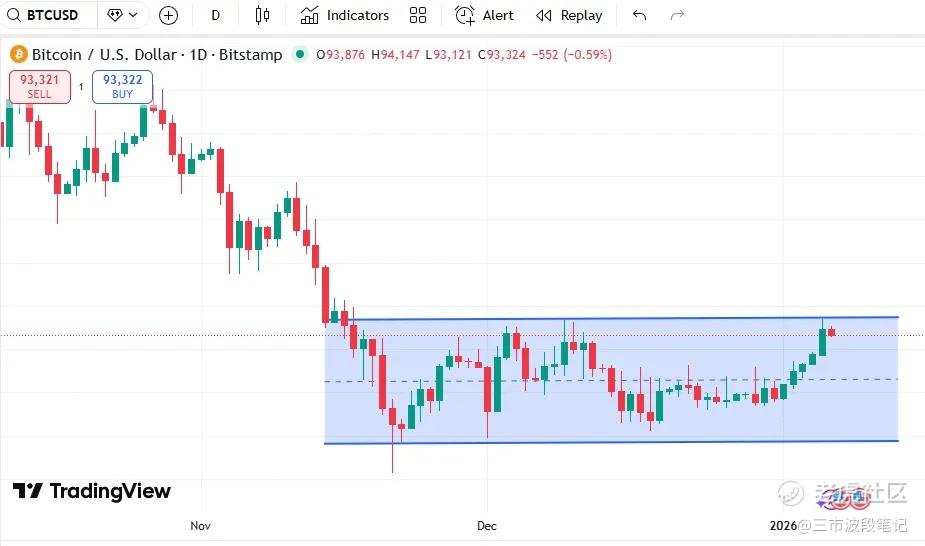
Task: Click the red SELL price button
Action: coord(40,86)
